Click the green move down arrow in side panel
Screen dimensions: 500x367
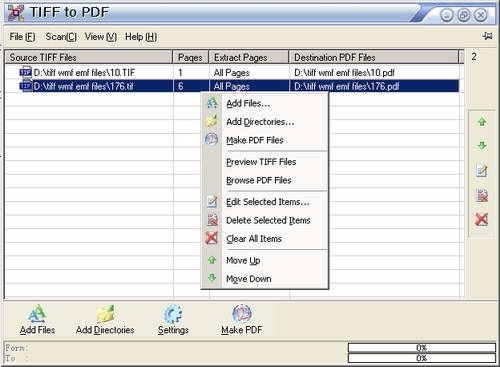482,146
